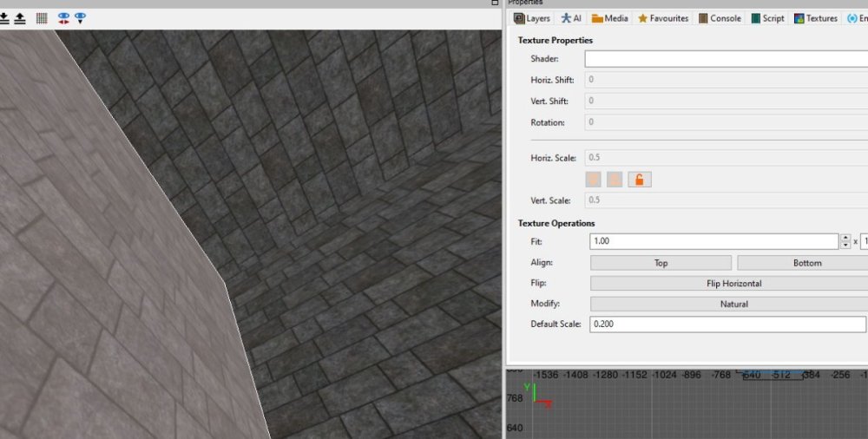Click the 768 label on the vertical ruler
The height and width of the screenshot is (439, 868).
coord(514,398)
